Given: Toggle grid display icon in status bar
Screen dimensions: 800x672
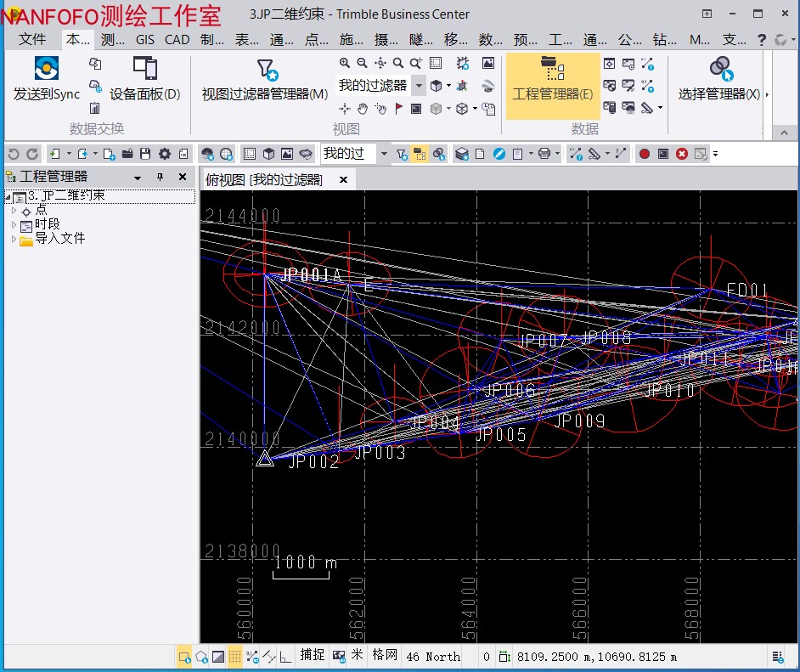Looking at the screenshot, I should pos(235,656).
